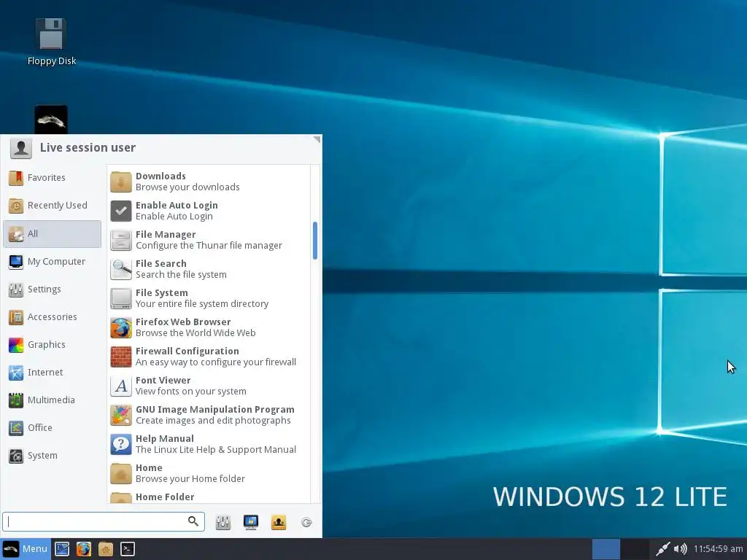Image resolution: width=747 pixels, height=560 pixels.
Task: Switch to the first workspace
Action: (606, 549)
